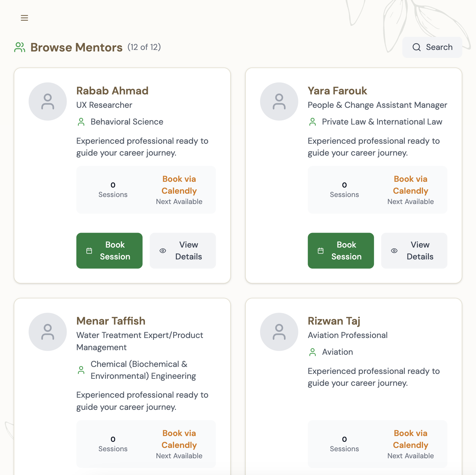Click the field icon next to Behavioral Science
The width and height of the screenshot is (476, 475).
click(x=81, y=121)
